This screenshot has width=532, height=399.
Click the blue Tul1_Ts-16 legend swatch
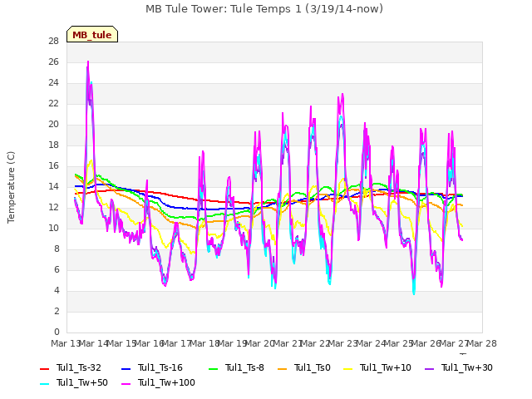(x=126, y=368)
